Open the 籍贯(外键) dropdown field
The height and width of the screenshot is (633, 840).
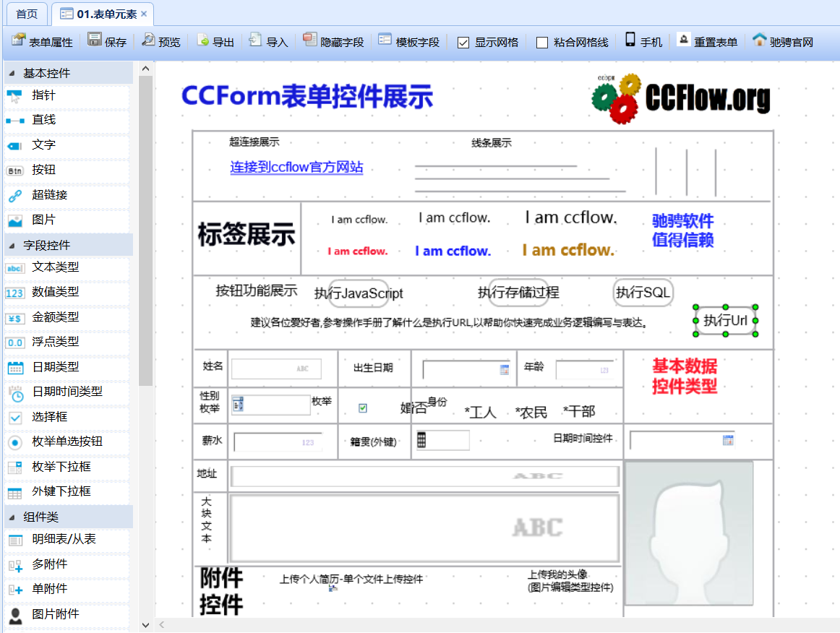point(442,440)
